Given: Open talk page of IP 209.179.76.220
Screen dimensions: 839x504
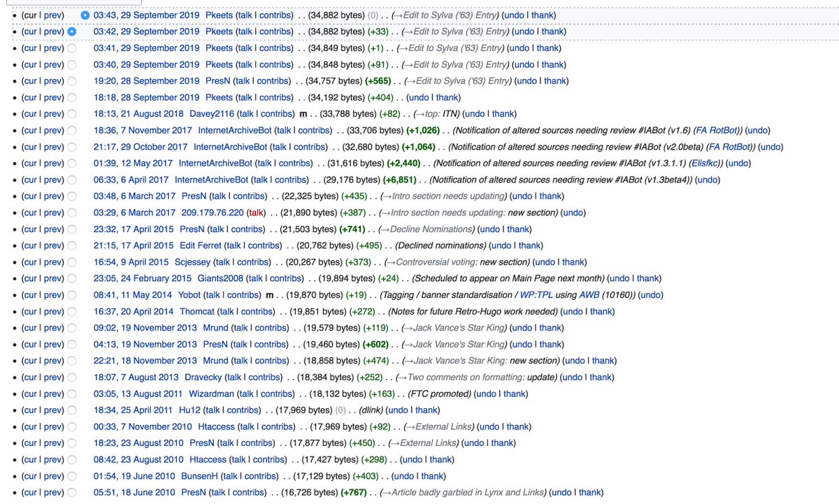Looking at the screenshot, I should point(257,213).
